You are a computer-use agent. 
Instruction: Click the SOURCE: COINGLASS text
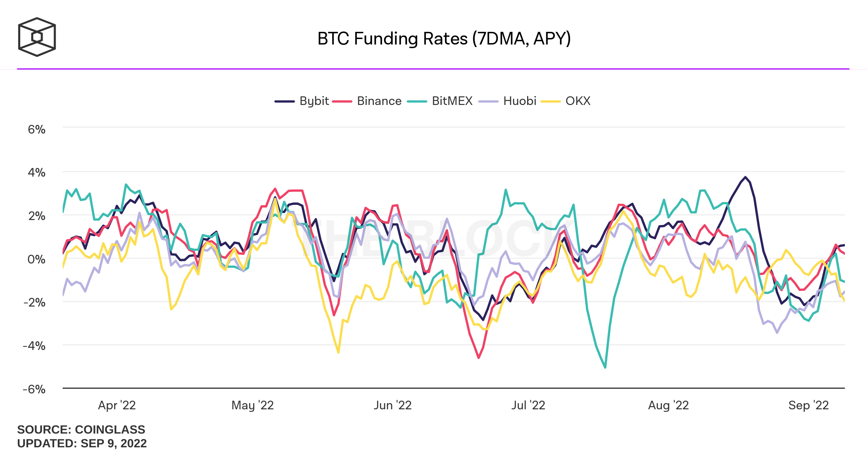[81, 430]
